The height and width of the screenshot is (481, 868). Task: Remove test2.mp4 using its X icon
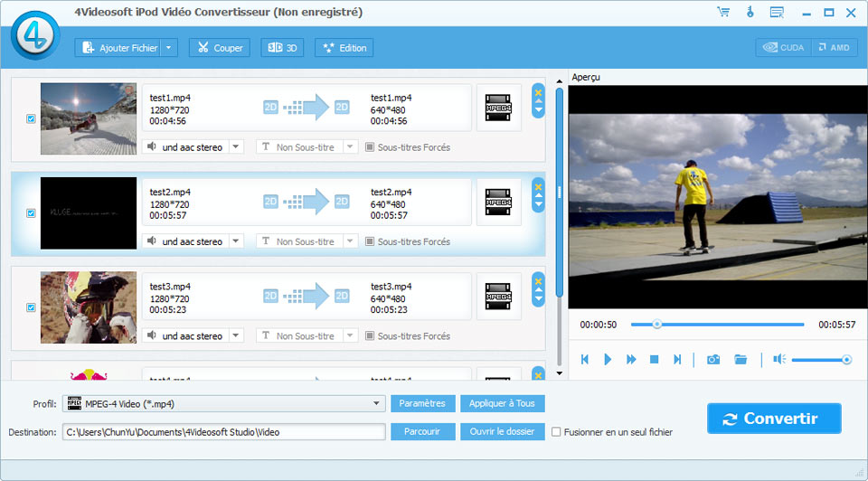click(539, 186)
